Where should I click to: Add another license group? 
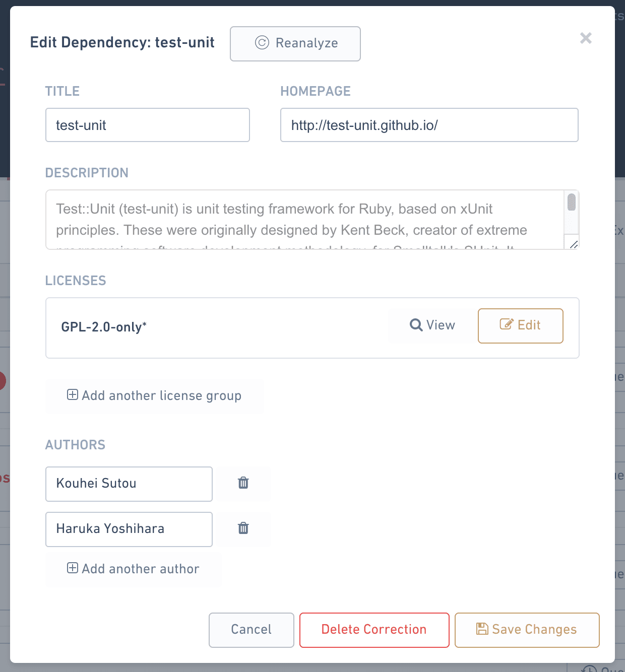155,396
